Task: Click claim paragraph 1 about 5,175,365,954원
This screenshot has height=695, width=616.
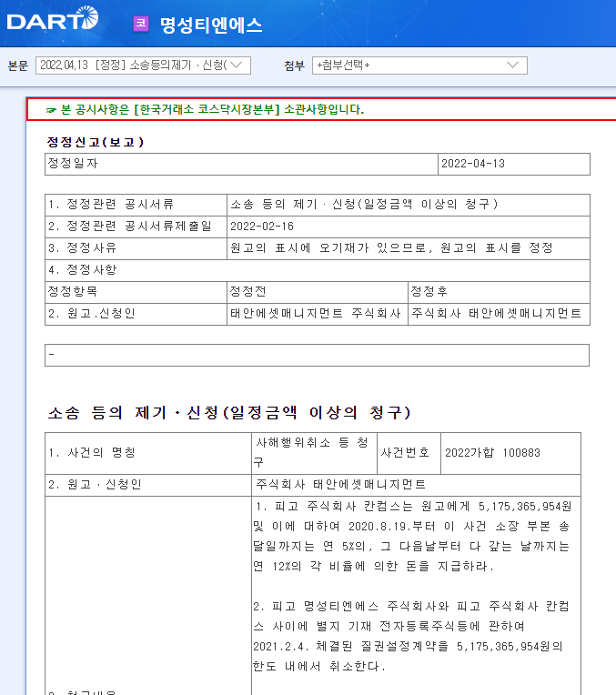Action: pos(412,537)
